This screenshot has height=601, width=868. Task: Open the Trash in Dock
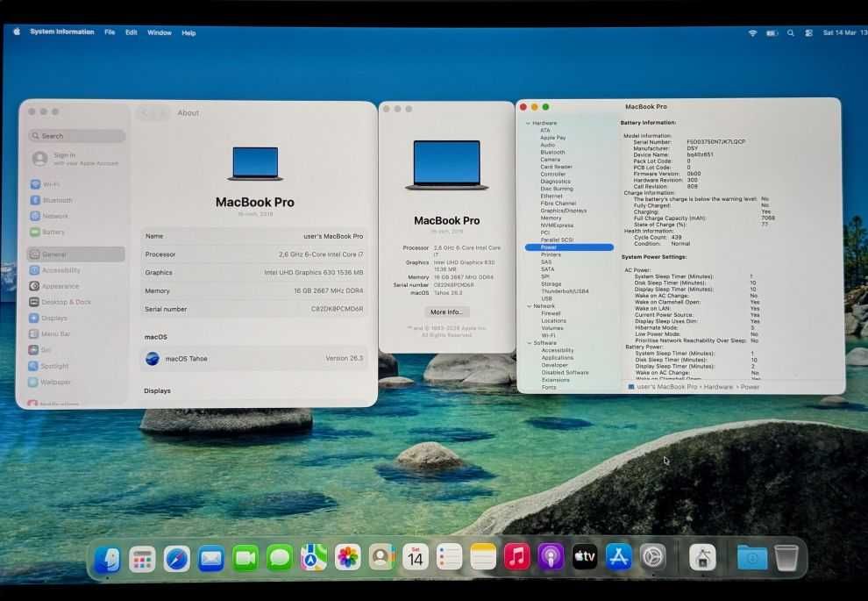point(786,558)
